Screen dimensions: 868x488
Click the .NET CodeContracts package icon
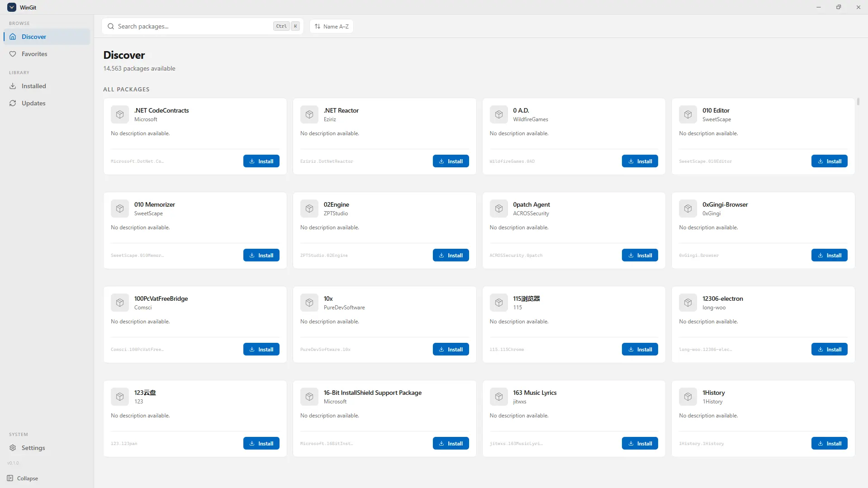pos(120,114)
